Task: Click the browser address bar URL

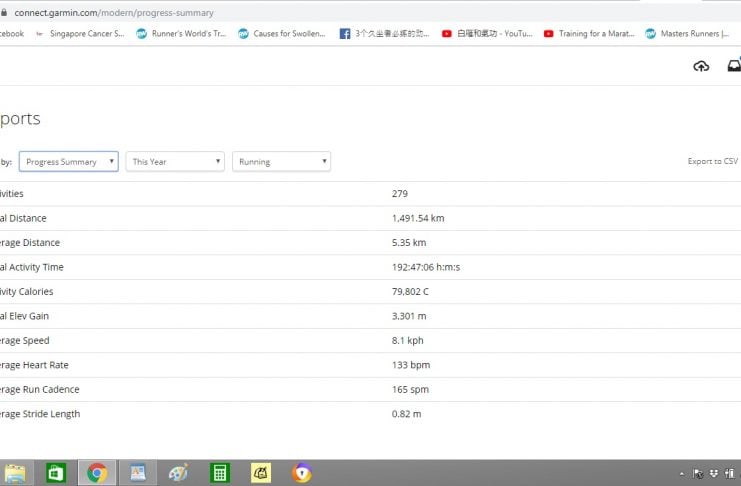Action: pos(114,13)
